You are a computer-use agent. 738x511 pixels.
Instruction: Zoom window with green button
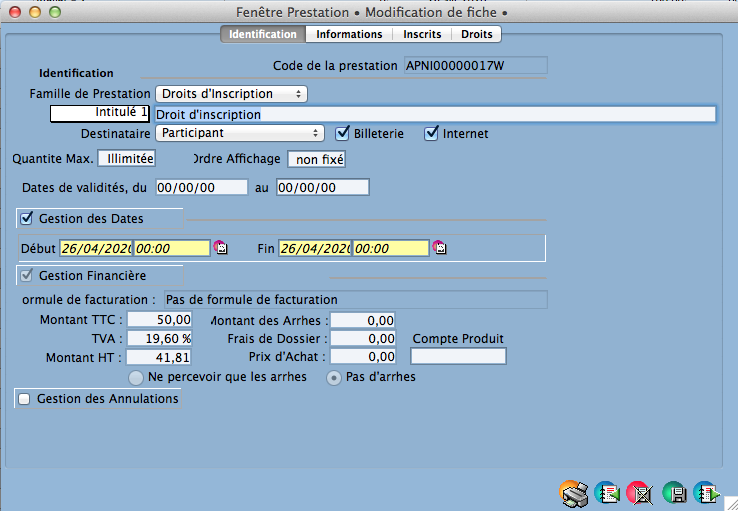[x=55, y=12]
